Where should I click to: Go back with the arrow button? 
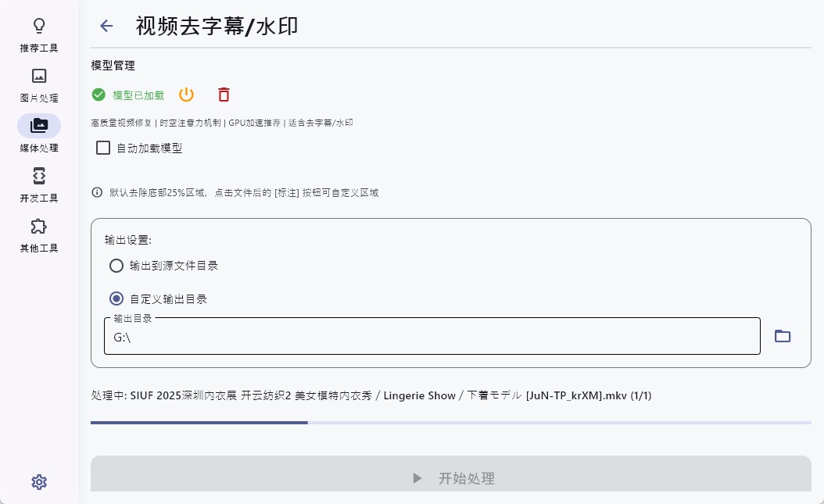106,26
